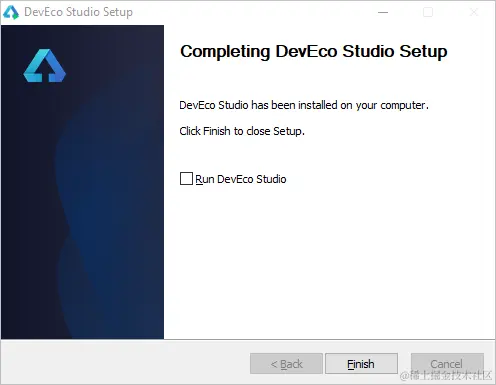Click the watermark text near the Cancel button
Viewport: 496px width, 385px height.
coord(446,375)
